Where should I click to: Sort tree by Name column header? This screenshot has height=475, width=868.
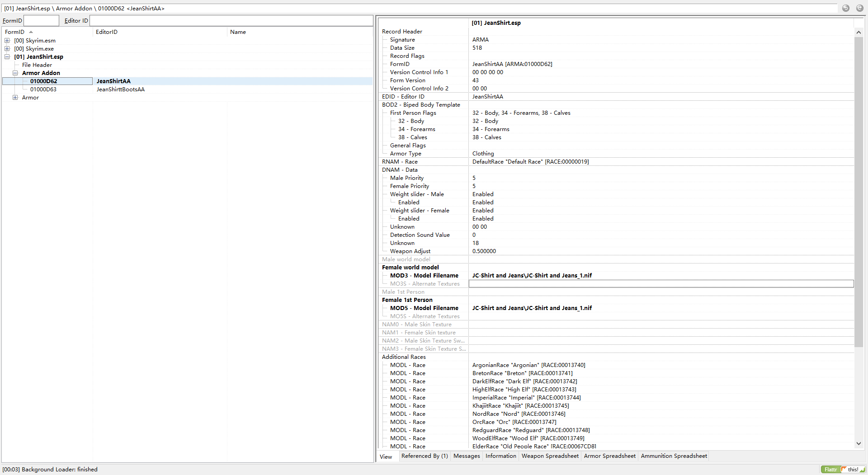[x=300, y=32]
